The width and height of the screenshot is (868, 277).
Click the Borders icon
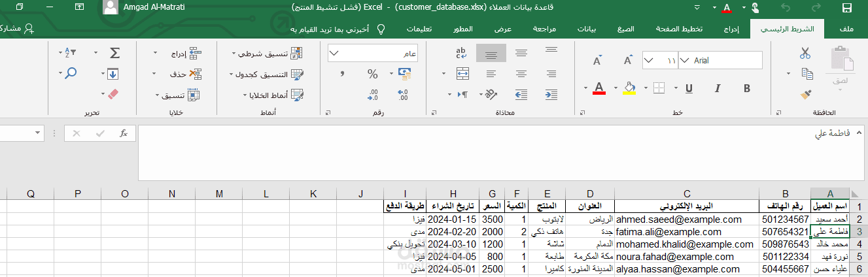tap(659, 88)
